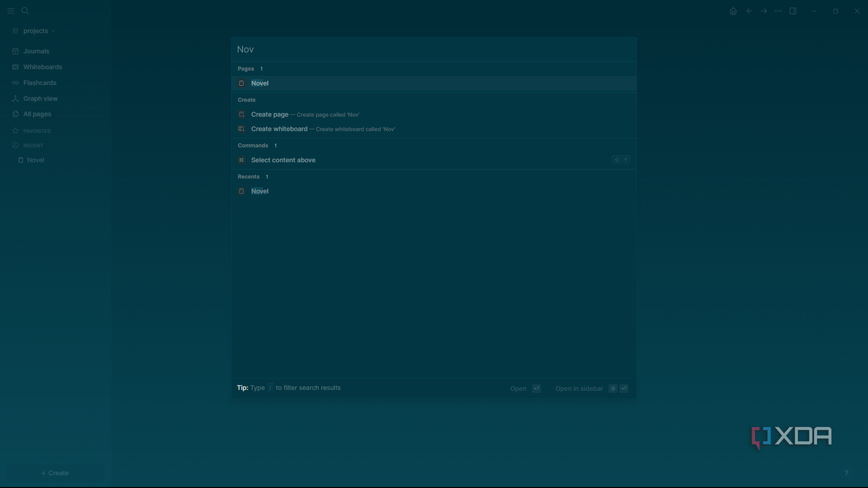The height and width of the screenshot is (488, 868).
Task: Click the Whiteboards icon in sidebar
Action: coord(16,67)
